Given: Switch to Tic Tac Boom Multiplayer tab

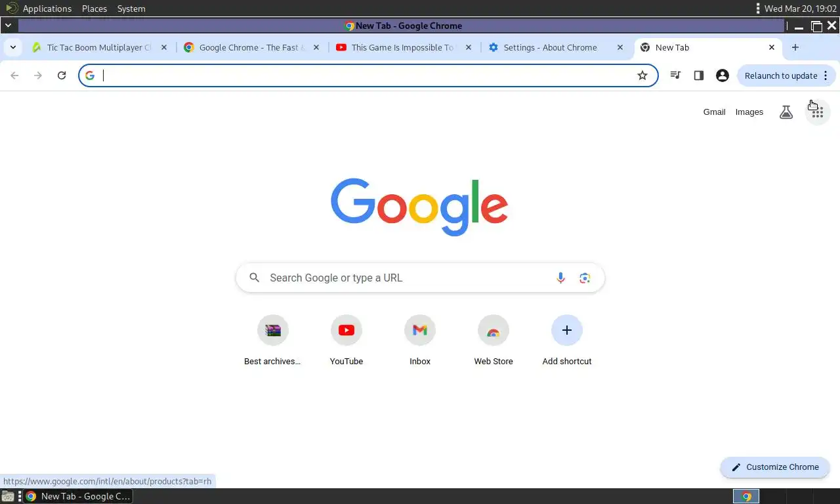Looking at the screenshot, I should pos(100,47).
